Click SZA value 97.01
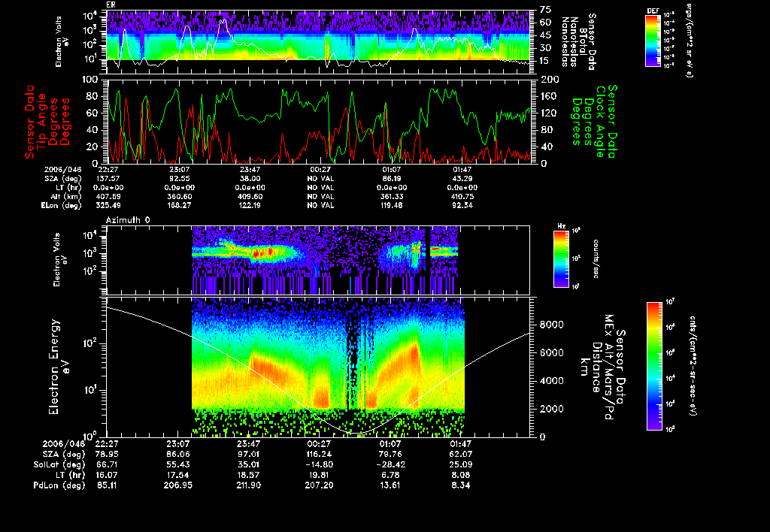Screen dimensions: 770x532 pos(248,454)
